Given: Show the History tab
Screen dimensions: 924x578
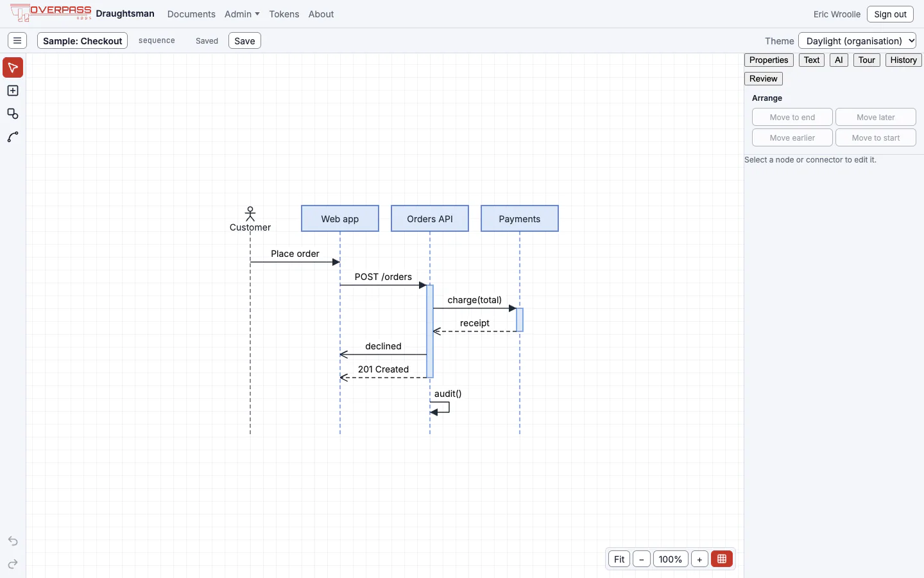Looking at the screenshot, I should (x=903, y=60).
